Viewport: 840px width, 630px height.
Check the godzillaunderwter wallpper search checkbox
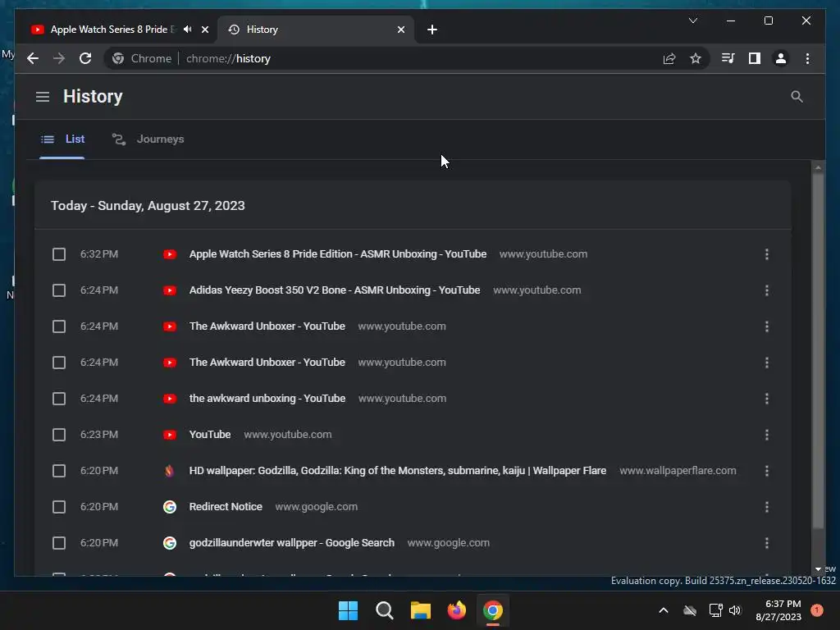(59, 543)
